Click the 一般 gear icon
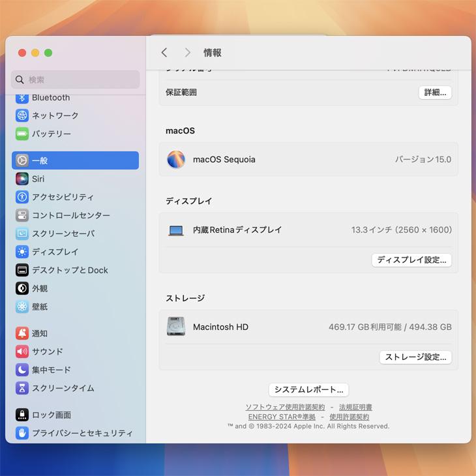 point(22,160)
